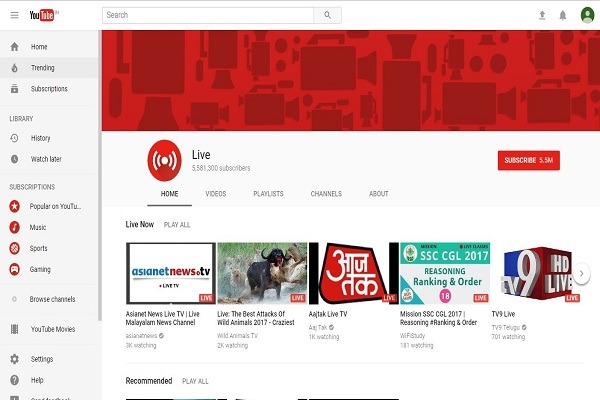The width and height of the screenshot is (600, 400).
Task: Click PLAY ALL next to Recommended
Action: (x=195, y=381)
